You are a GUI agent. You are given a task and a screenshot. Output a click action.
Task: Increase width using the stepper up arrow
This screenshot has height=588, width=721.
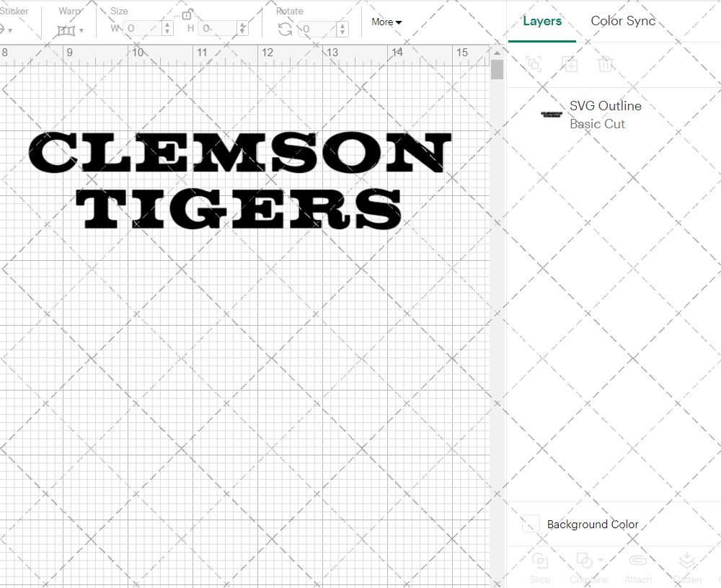(167, 26)
